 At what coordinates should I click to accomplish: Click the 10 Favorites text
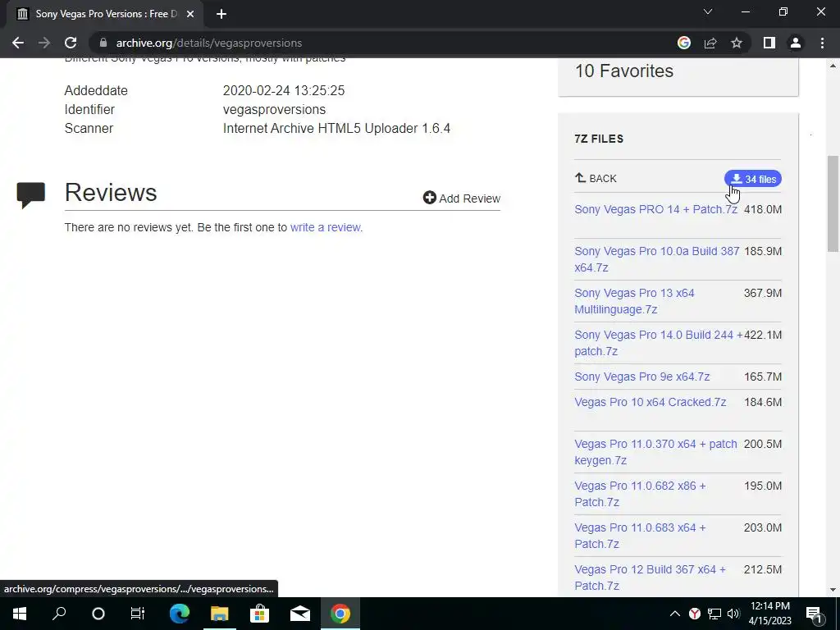(x=624, y=71)
